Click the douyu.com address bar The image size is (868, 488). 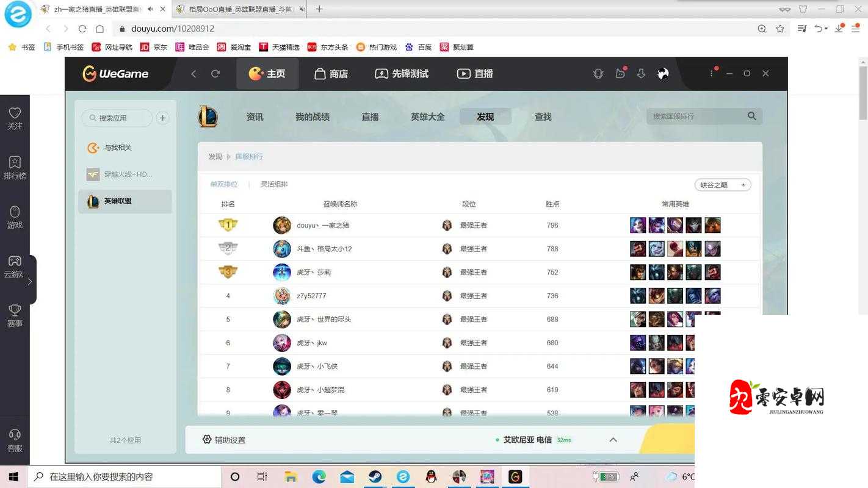pyautogui.click(x=433, y=29)
